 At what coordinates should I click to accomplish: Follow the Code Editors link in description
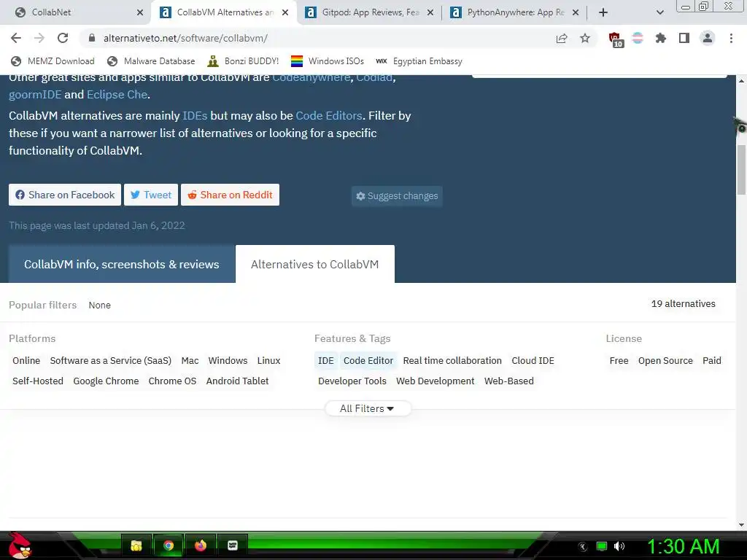coord(329,116)
